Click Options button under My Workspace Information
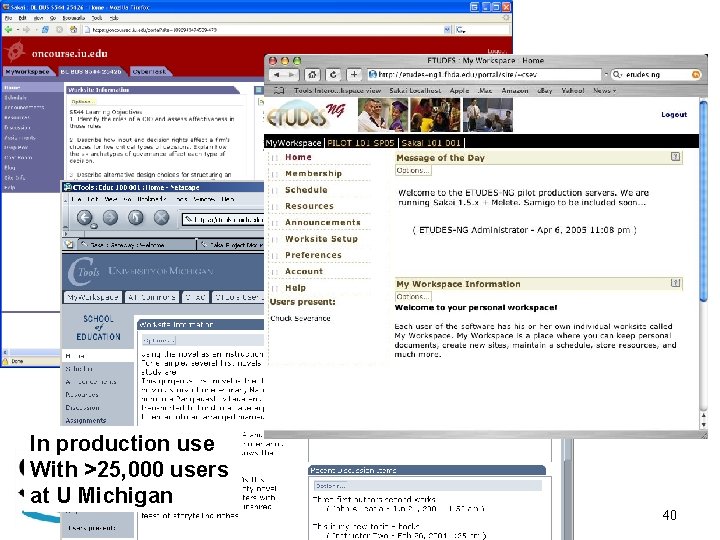The width and height of the screenshot is (720, 540). tap(413, 297)
